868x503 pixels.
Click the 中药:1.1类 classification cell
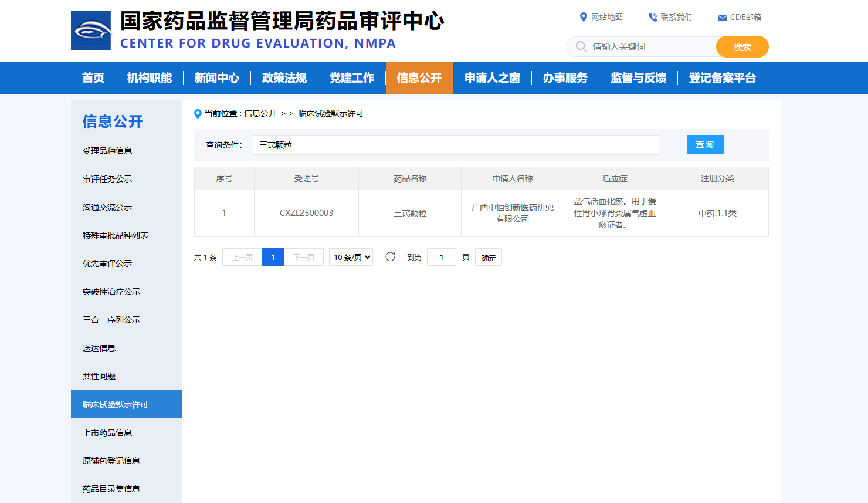[x=717, y=213]
